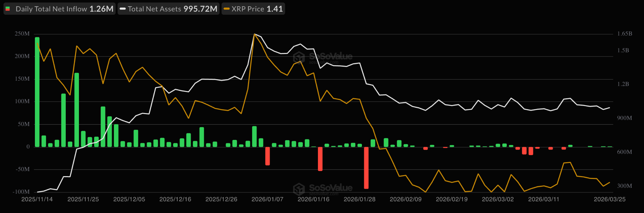Click the 2026/03/25 date label
Screen dimensions: 644x213
point(609,199)
